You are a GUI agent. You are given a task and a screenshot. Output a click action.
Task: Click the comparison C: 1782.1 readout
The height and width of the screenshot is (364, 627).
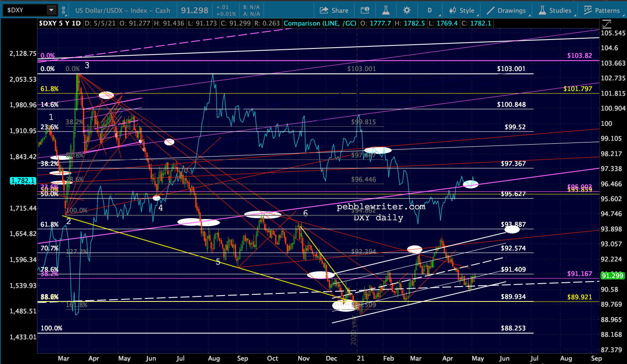click(476, 23)
